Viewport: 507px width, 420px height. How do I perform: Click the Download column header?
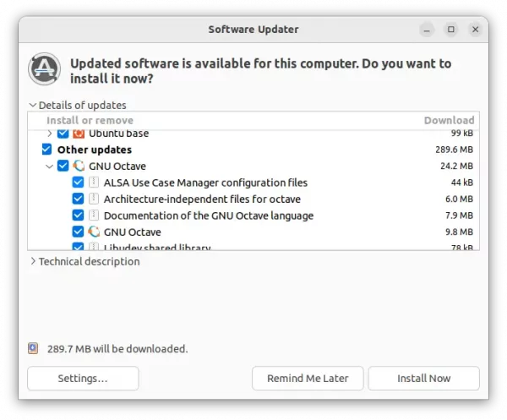[449, 121]
